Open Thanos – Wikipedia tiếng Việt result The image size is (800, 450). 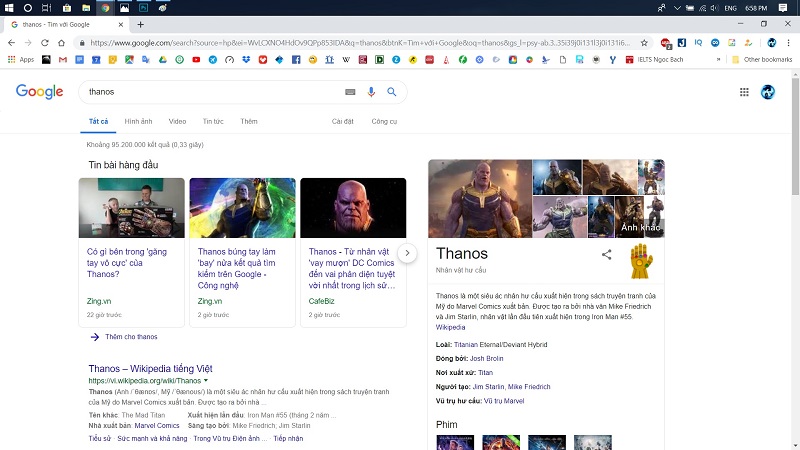pos(150,368)
